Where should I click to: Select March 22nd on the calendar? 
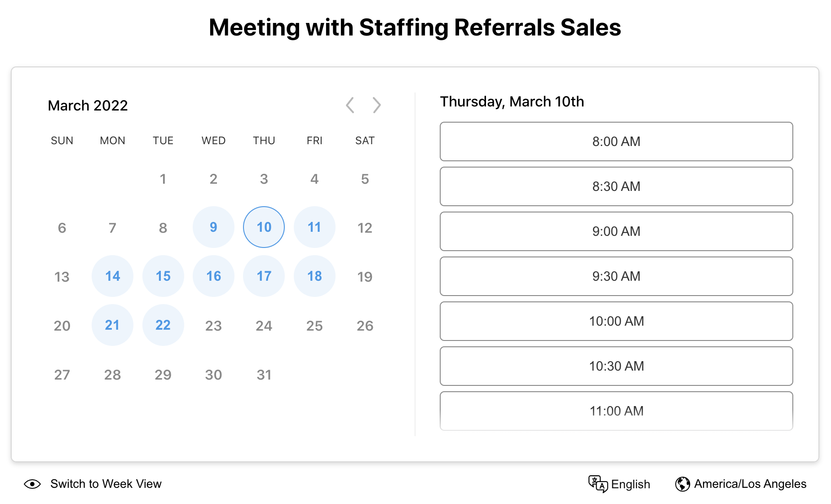point(163,325)
